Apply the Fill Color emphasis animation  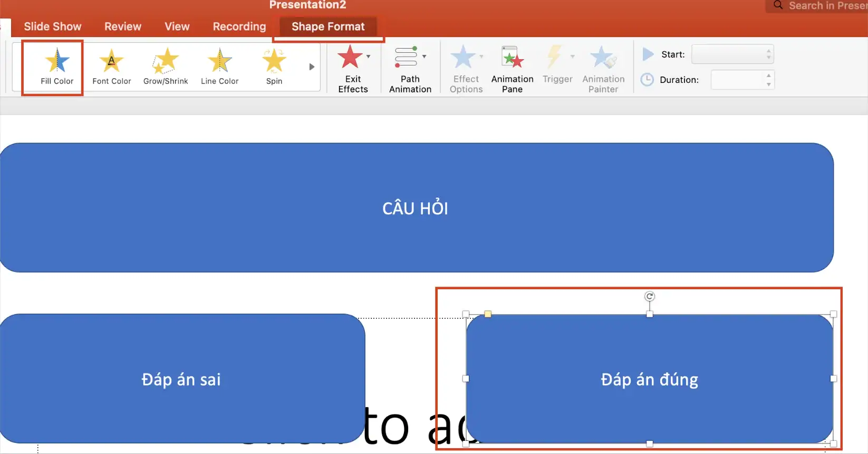click(57, 67)
